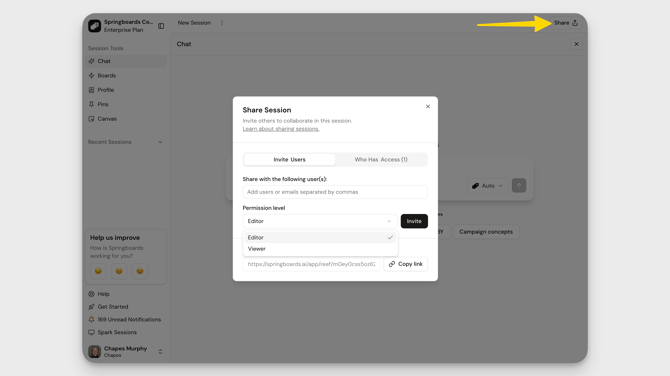Open the New Session options menu dots
This screenshot has height=376, width=670.
(222, 23)
